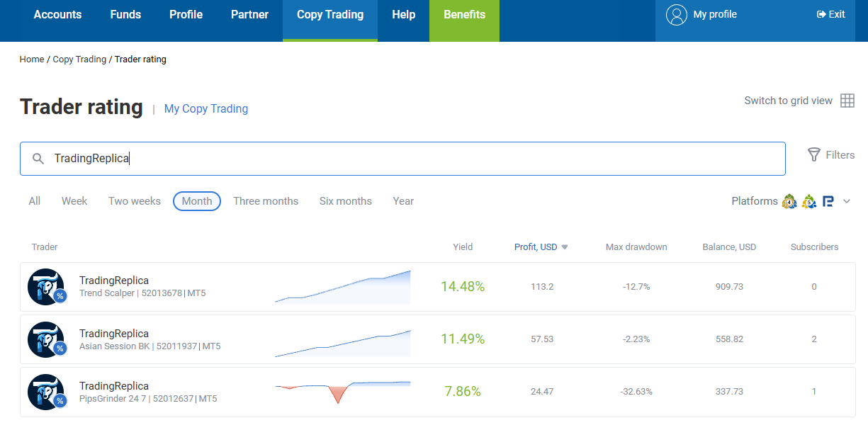Click the Filters label
868x430 pixels.
click(x=840, y=154)
